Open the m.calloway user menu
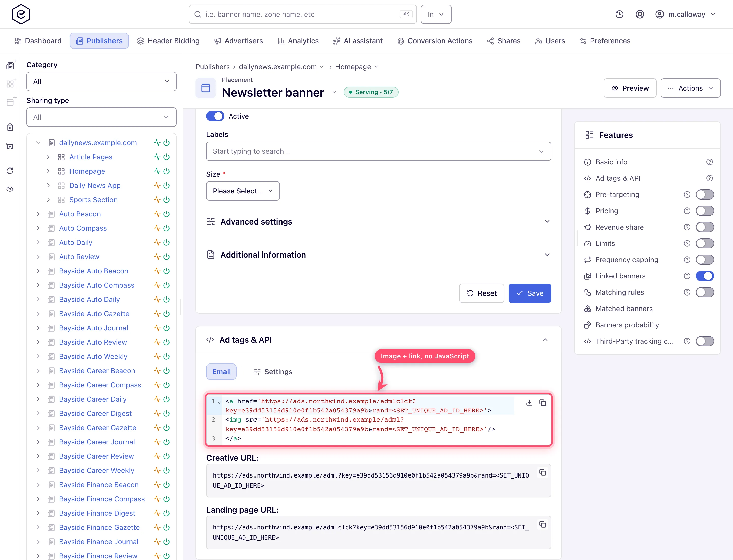 [x=686, y=14]
